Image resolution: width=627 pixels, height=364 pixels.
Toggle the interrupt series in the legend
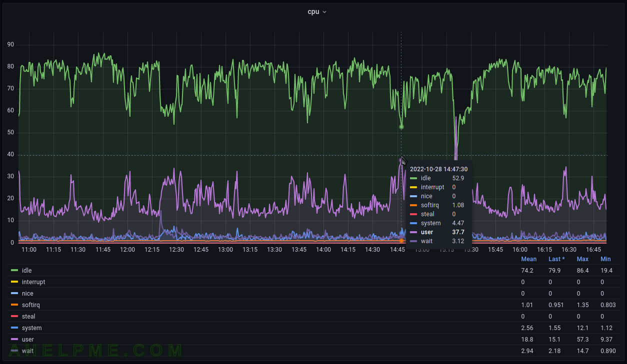(33, 282)
